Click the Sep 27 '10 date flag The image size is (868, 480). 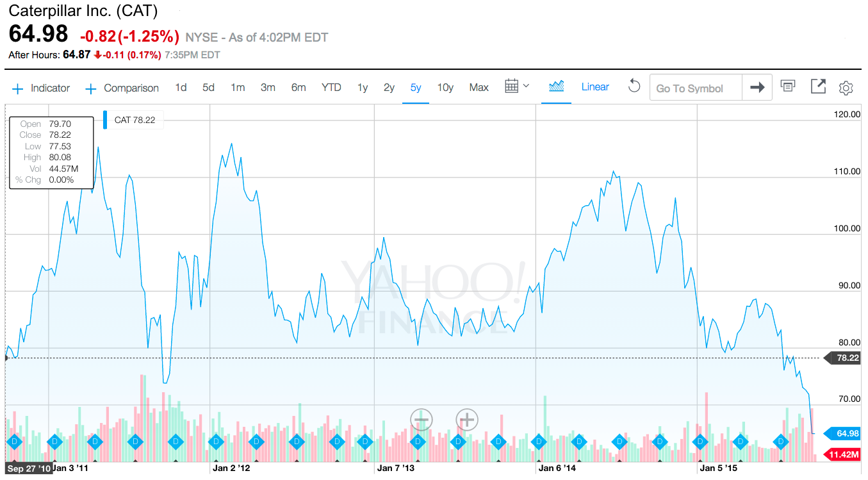tap(29, 469)
